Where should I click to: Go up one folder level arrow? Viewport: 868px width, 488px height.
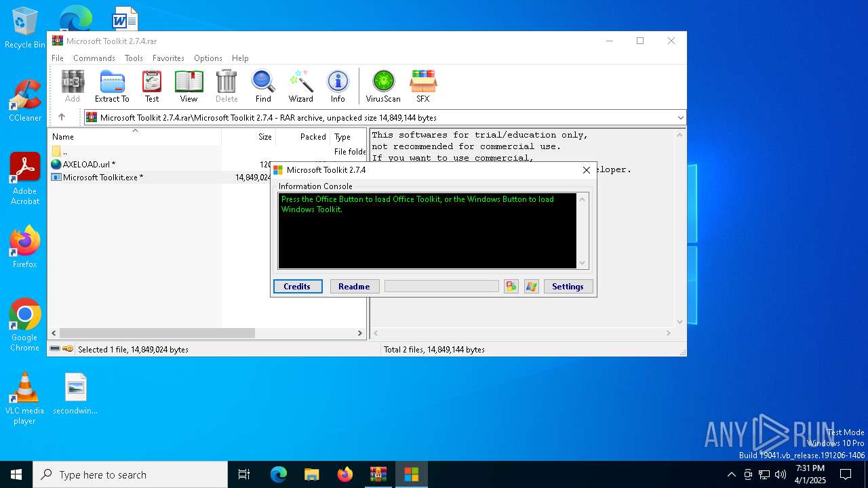pyautogui.click(x=62, y=117)
